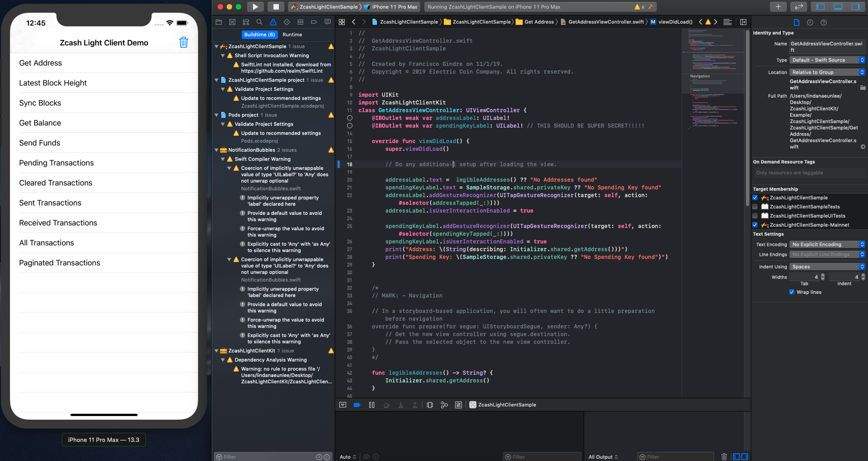Click the Debug Memory Graph icon
This screenshot has width=868, height=461.
(444, 405)
